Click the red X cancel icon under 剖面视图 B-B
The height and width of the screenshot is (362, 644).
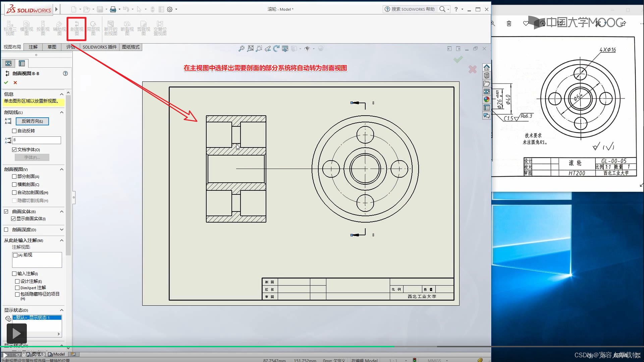(15, 82)
